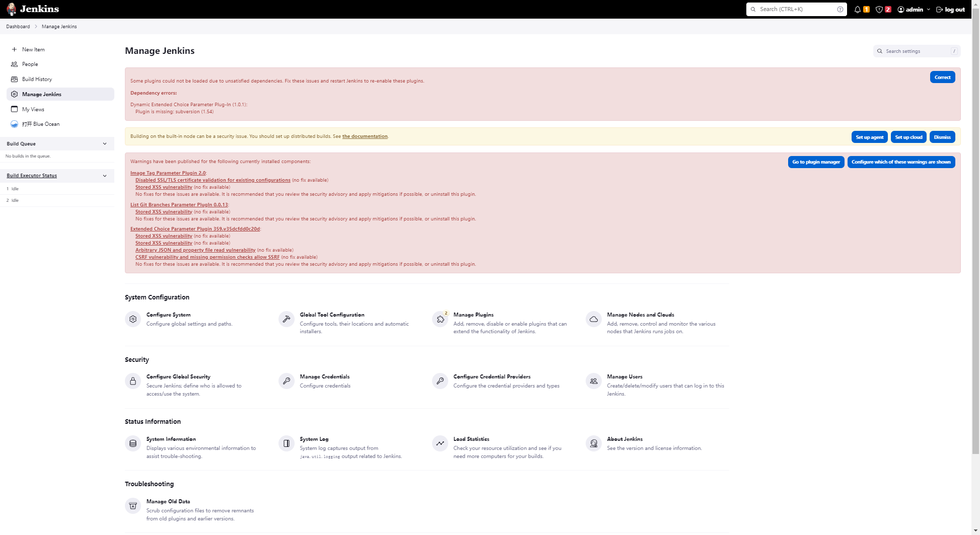980x535 pixels.
Task: Click the Configure System gear icon
Action: (x=133, y=319)
